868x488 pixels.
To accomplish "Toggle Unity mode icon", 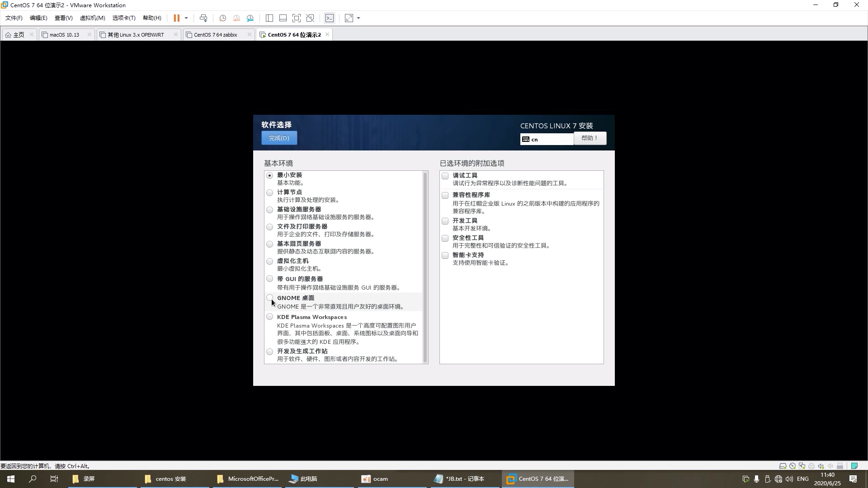I will pyautogui.click(x=310, y=18).
